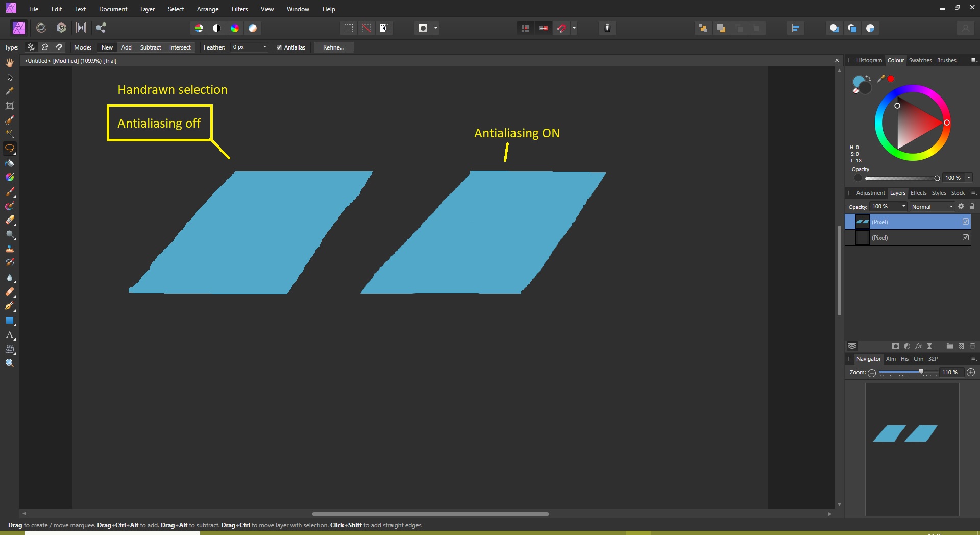980x535 pixels.
Task: Activate the Zoom tool
Action: [x=10, y=362]
